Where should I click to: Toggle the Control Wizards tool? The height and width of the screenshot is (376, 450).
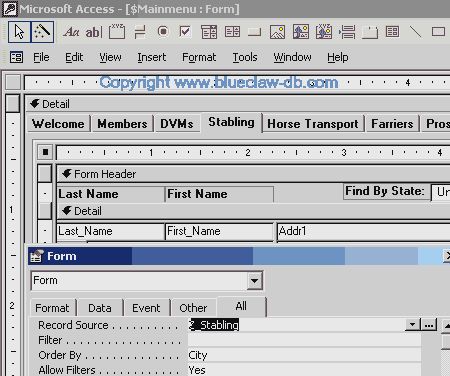tap(42, 32)
